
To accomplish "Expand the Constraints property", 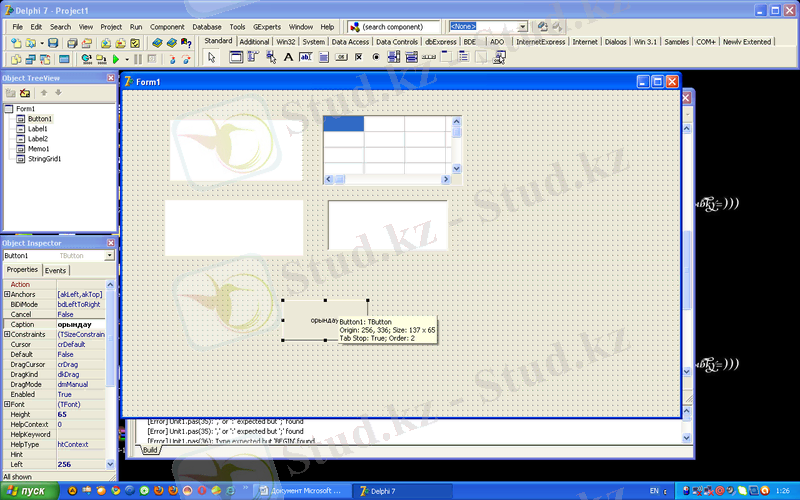I will (x=7, y=334).
